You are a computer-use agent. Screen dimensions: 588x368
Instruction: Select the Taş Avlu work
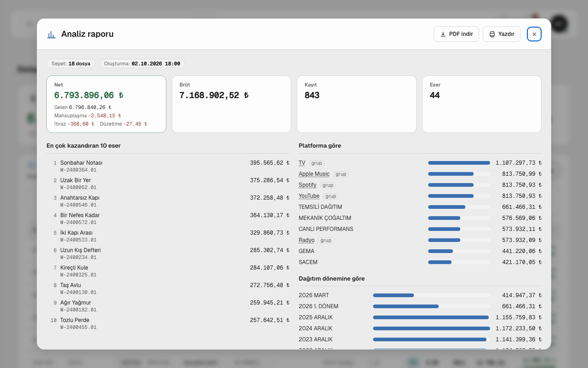(168, 288)
